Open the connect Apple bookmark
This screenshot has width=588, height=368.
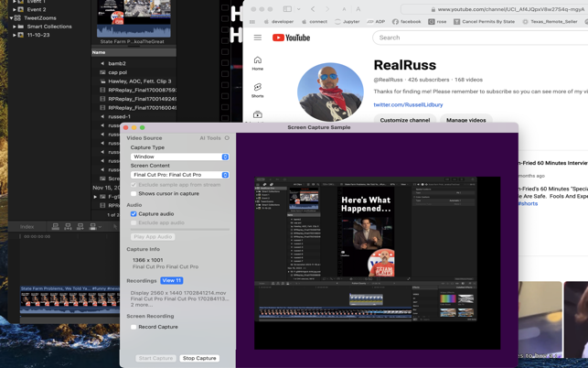tap(315, 22)
